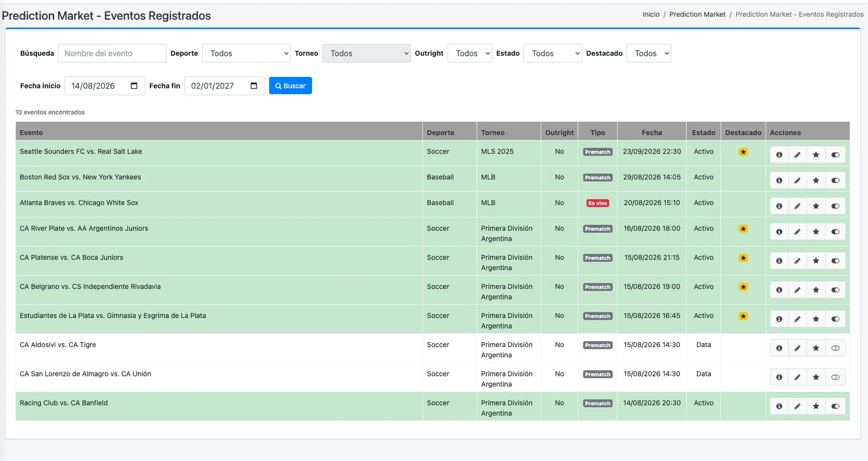Toggle status of CA Platense event
Viewport: 868px width, 461px height.
[x=835, y=261]
